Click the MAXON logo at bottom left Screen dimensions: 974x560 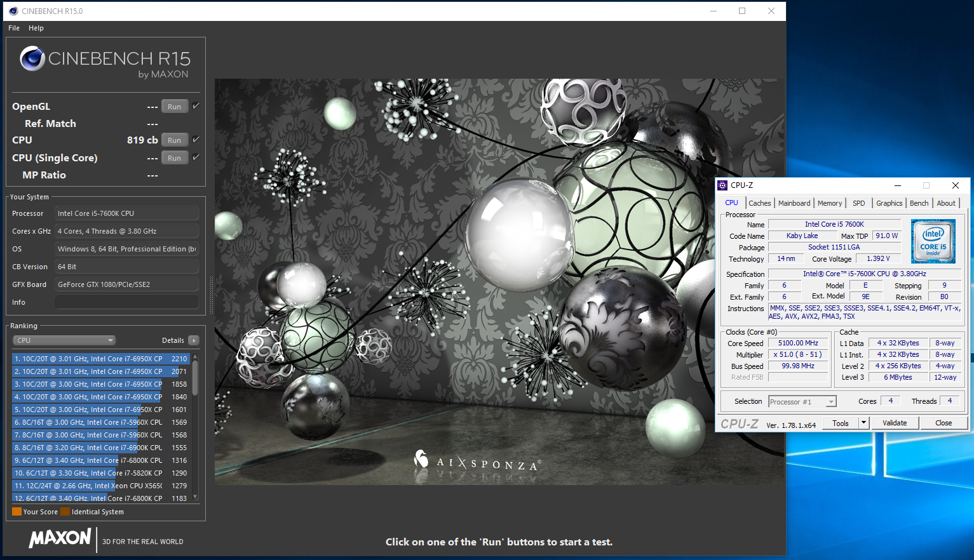[60, 539]
